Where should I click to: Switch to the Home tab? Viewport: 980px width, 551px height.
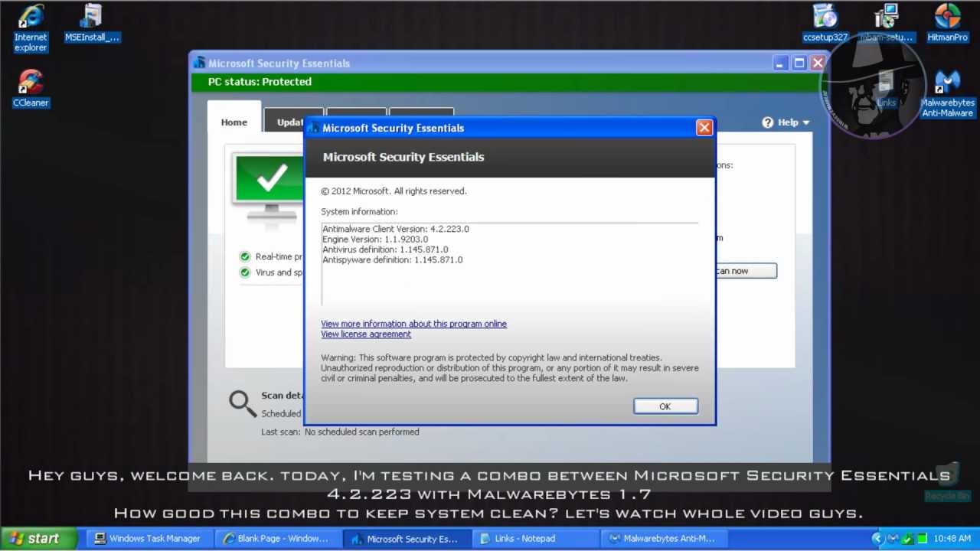point(234,122)
